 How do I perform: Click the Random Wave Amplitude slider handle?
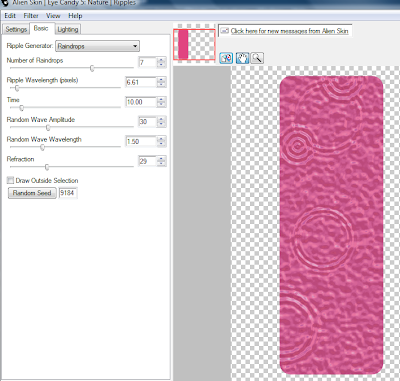pos(48,128)
